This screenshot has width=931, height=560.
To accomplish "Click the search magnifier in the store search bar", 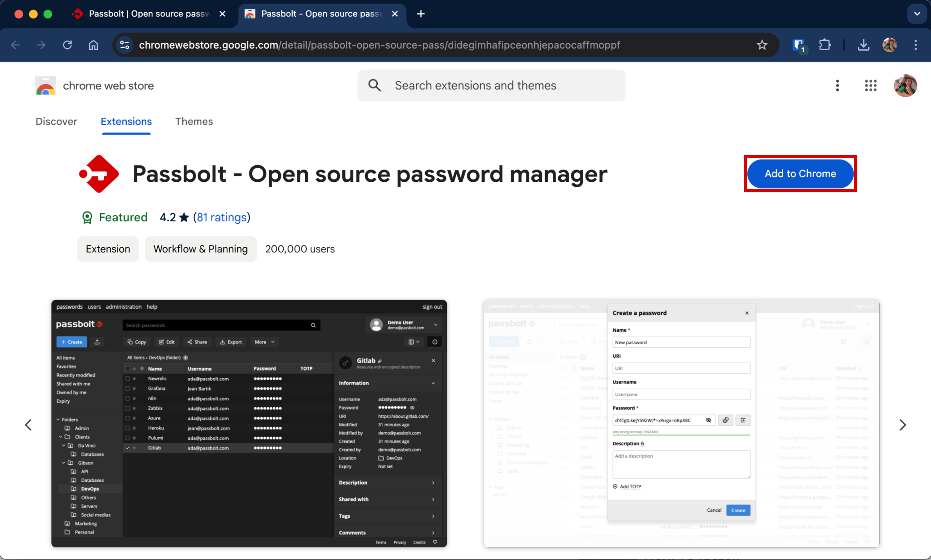I will 374,85.
